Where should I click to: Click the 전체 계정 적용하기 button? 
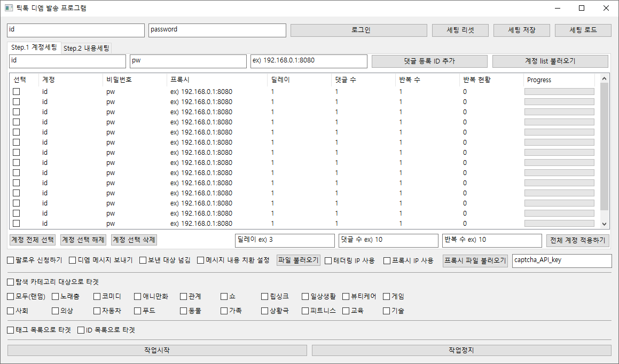[577, 241]
